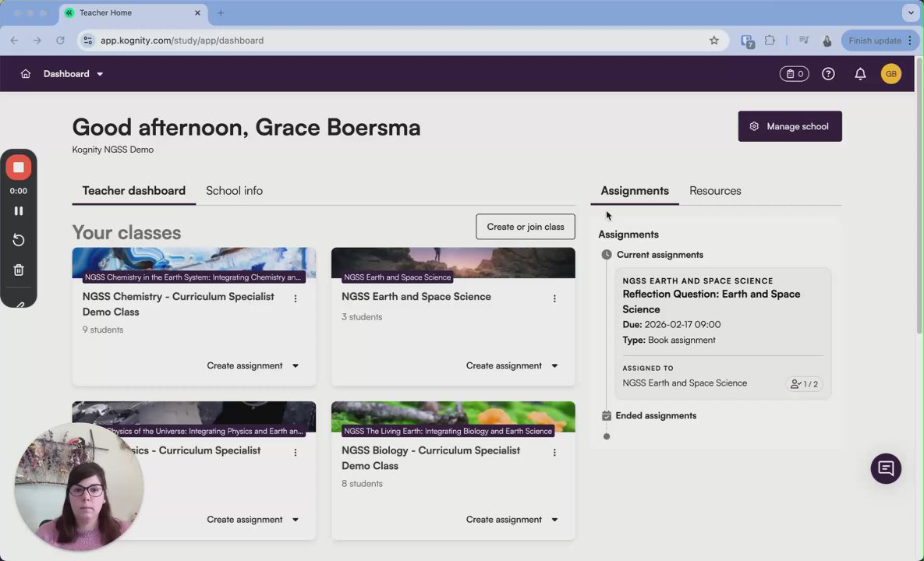The width and height of the screenshot is (924, 561).
Task: Expand Create assignment for NGSS Biology class
Action: 512,519
